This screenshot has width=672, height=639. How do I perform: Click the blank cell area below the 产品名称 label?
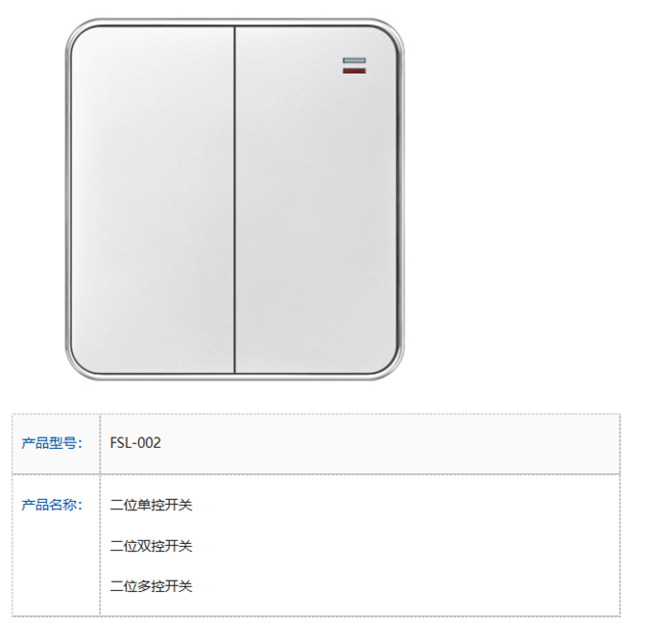click(56, 566)
